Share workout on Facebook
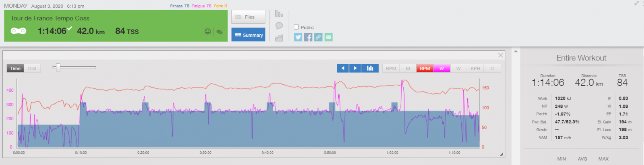 [308, 37]
